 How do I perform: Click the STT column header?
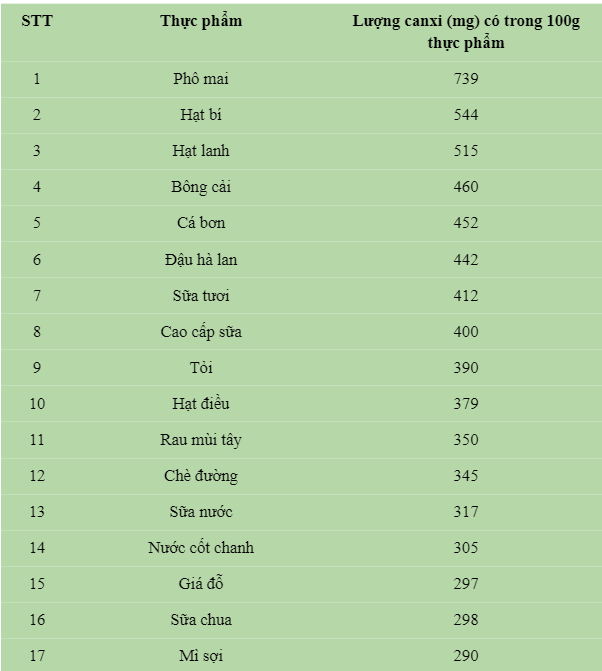click(x=37, y=21)
